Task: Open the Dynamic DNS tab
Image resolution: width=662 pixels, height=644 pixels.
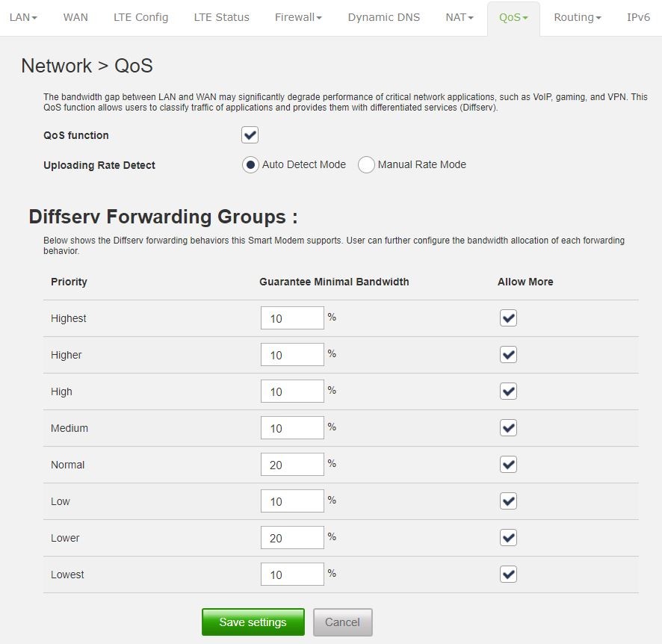Action: 384,17
